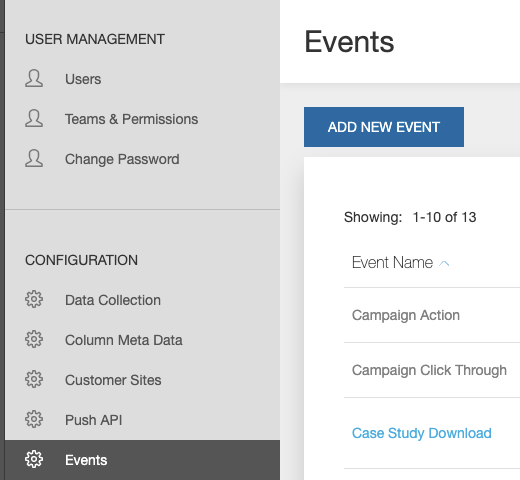Navigate to Customer Sites
The width and height of the screenshot is (520, 480).
pyautogui.click(x=113, y=380)
